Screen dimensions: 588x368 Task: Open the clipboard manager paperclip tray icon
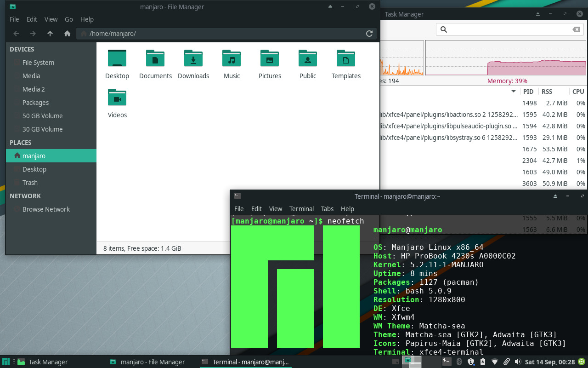pyautogui.click(x=506, y=362)
